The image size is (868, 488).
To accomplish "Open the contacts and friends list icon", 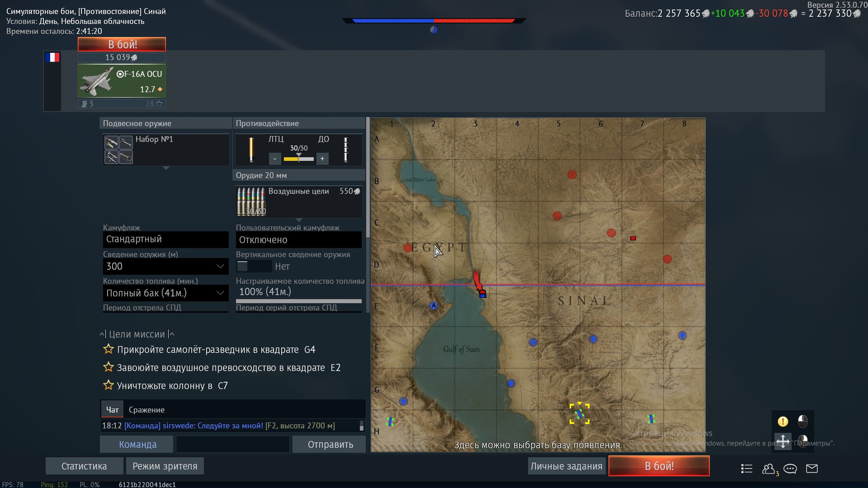I will coord(769,469).
